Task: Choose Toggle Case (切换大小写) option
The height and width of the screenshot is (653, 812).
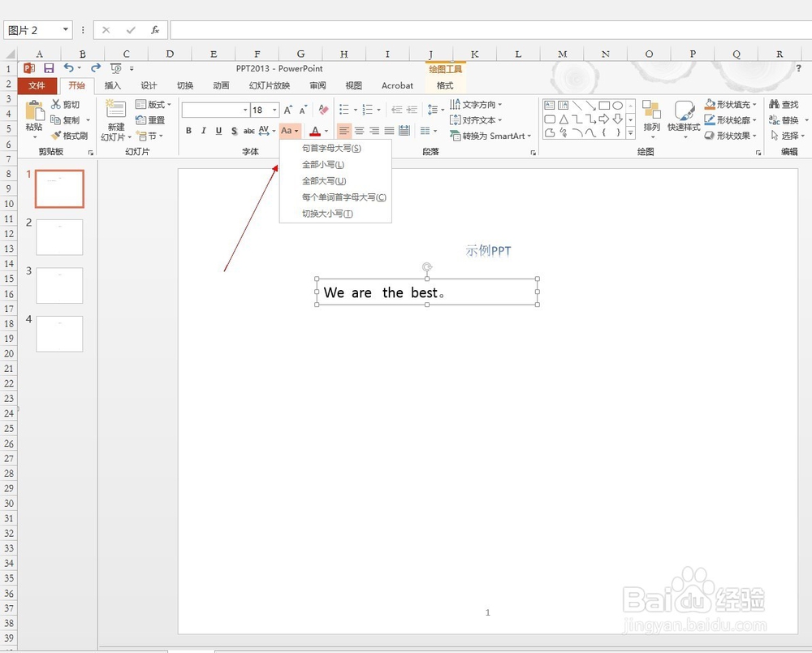Action: [x=335, y=214]
